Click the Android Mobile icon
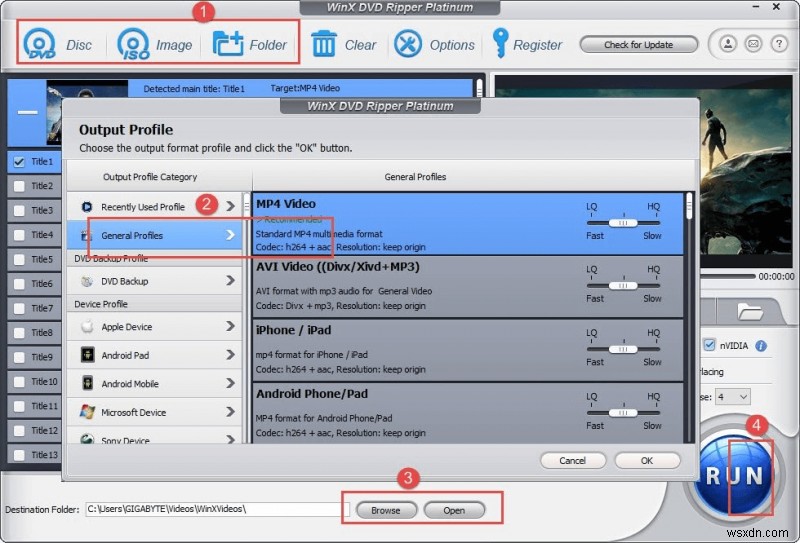The width and height of the screenshot is (800, 543). 88,383
